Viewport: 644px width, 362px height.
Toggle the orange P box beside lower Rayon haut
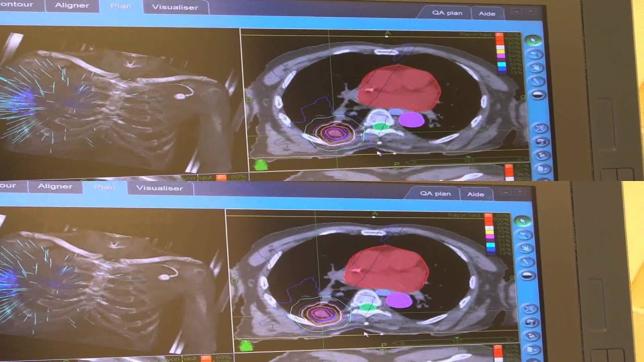(205, 358)
